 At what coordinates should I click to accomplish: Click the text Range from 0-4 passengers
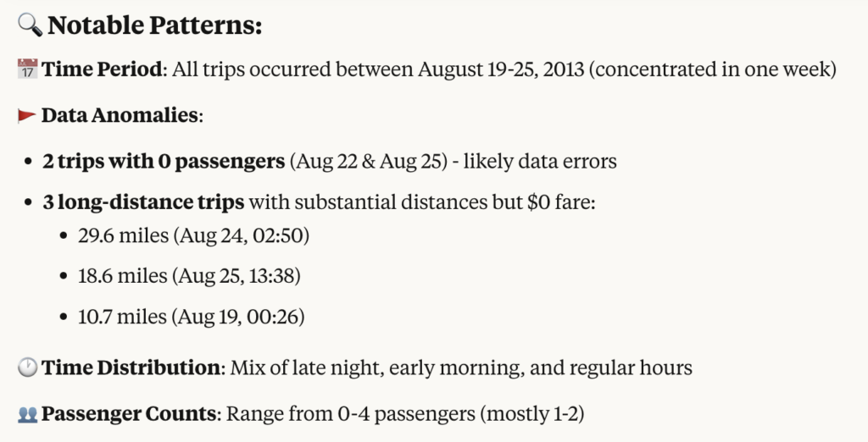[x=351, y=414]
